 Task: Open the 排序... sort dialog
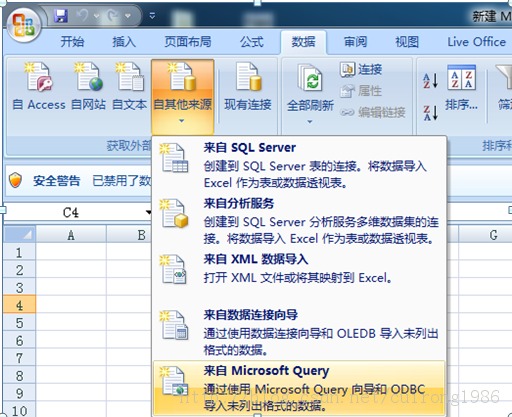(461, 88)
